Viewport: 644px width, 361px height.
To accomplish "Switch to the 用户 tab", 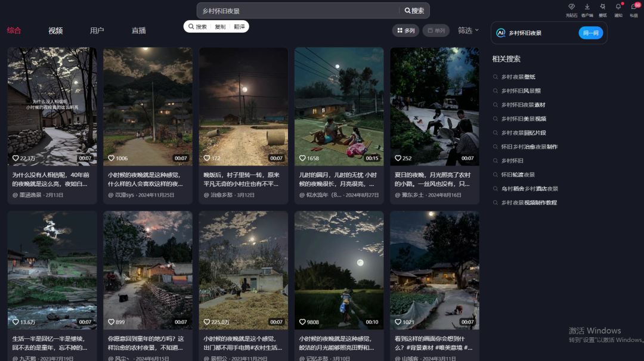I will [97, 30].
